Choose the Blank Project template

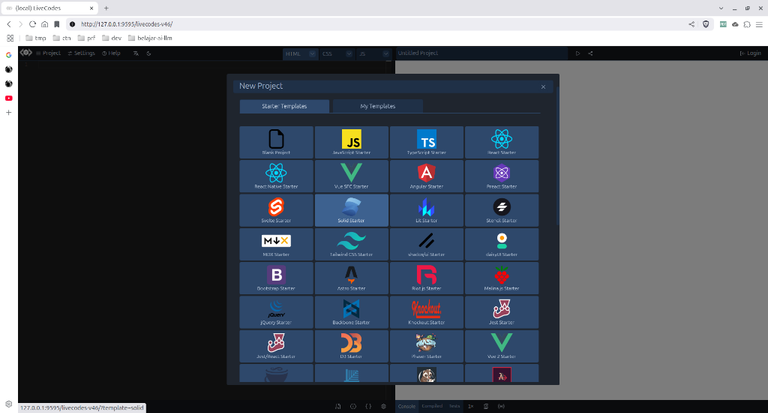coord(276,142)
